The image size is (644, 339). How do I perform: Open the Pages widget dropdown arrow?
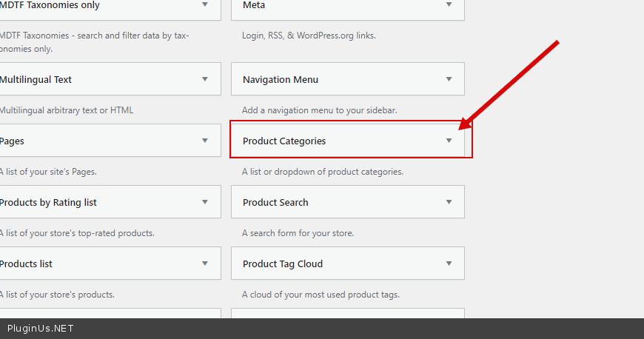click(205, 141)
